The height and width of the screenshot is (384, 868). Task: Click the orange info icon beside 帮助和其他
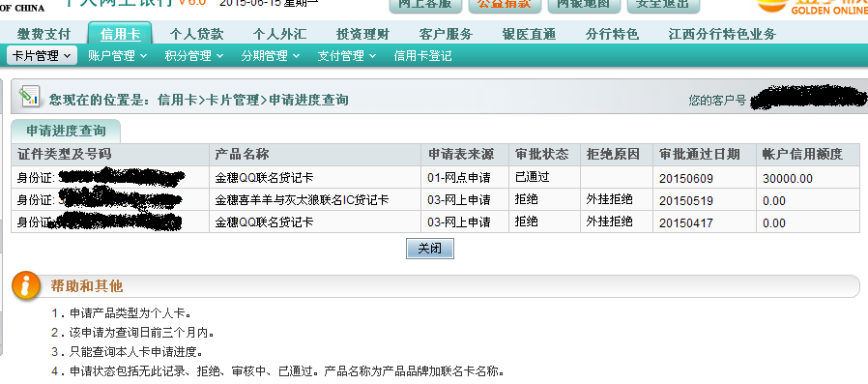(26, 286)
